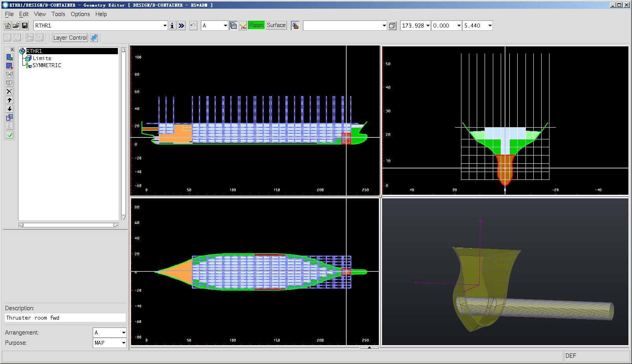Click the collapse arrow below plan view

[x=369, y=347]
